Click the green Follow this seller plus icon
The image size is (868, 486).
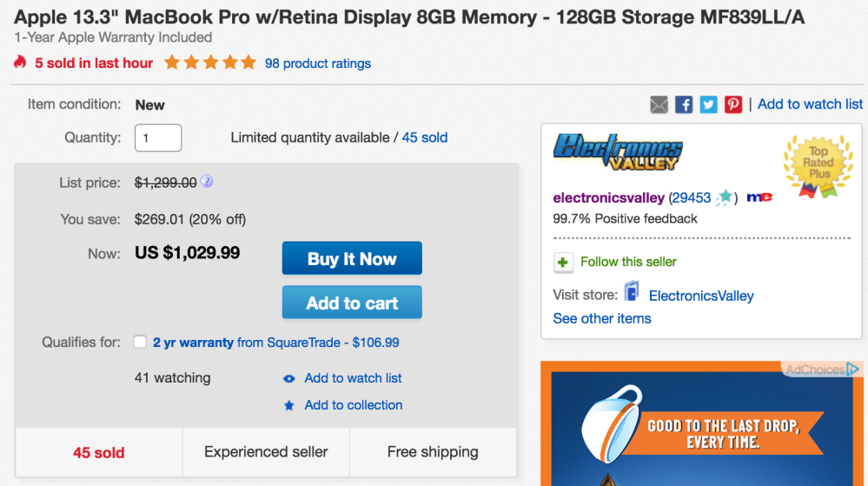click(x=564, y=262)
